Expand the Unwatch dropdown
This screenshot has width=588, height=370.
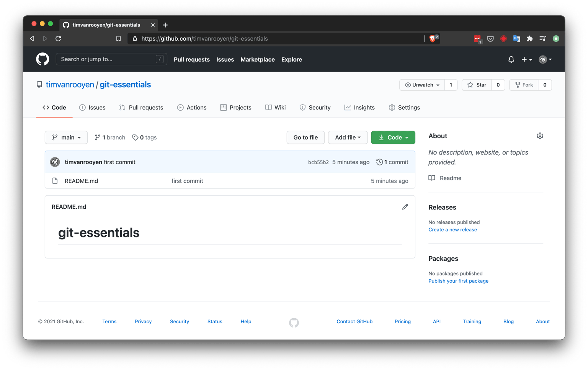click(x=422, y=85)
